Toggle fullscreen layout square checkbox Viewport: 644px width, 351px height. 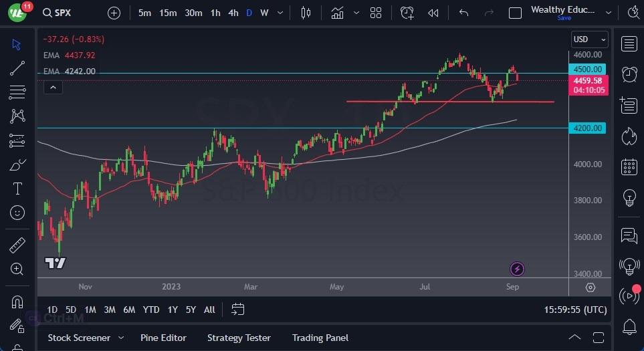(x=515, y=13)
